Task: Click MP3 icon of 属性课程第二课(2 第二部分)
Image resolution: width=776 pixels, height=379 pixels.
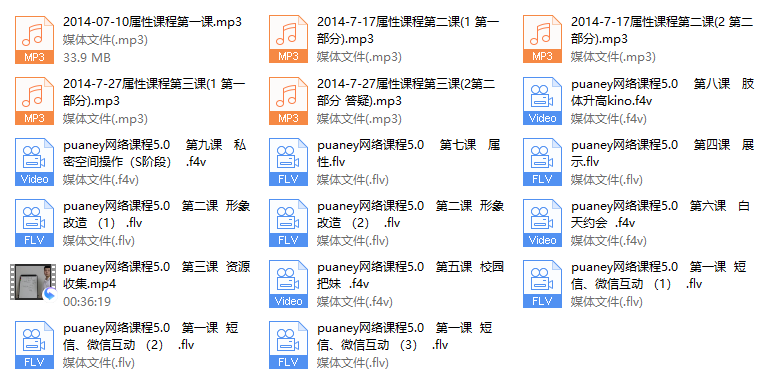Action: 542,40
